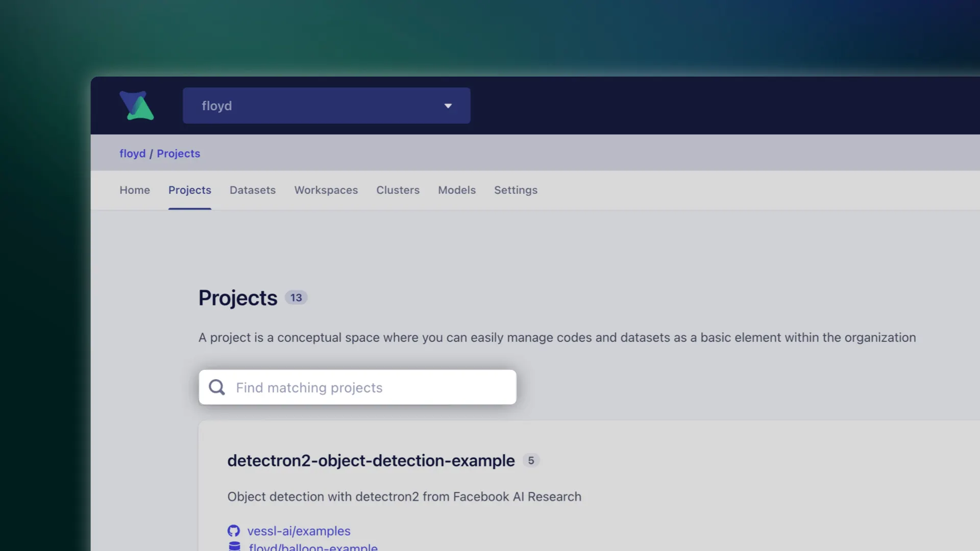
Task: Open the floyd/balloon-example dataset link
Action: [313, 547]
